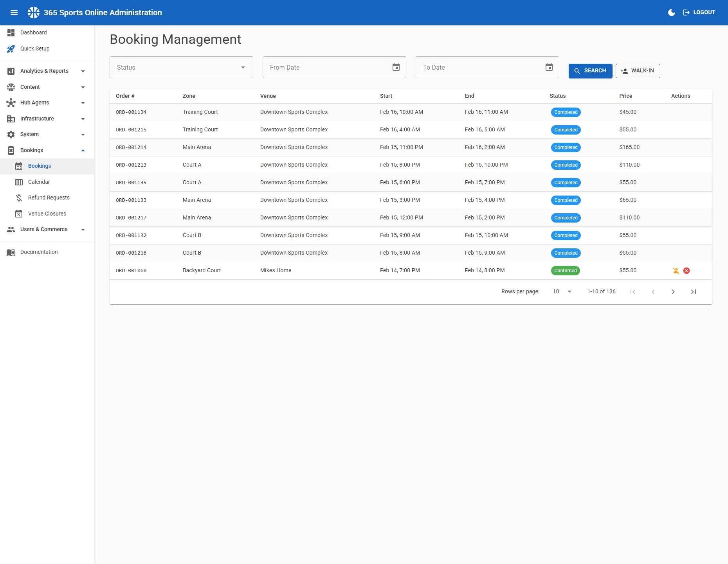
Task: Open Documentation from the sidebar
Action: click(x=47, y=252)
